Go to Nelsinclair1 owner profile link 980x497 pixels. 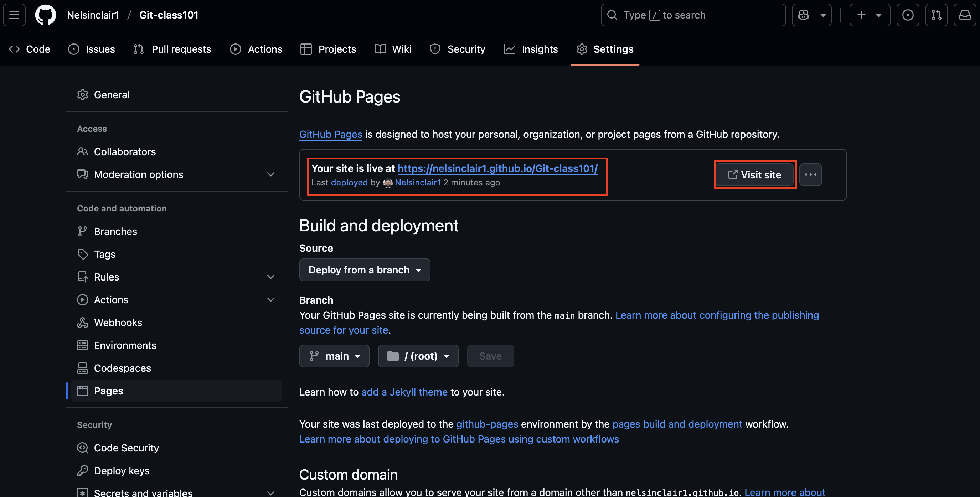(93, 15)
